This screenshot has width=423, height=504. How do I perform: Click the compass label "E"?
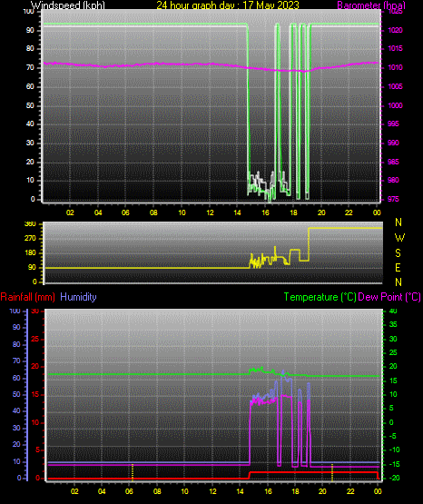point(398,268)
